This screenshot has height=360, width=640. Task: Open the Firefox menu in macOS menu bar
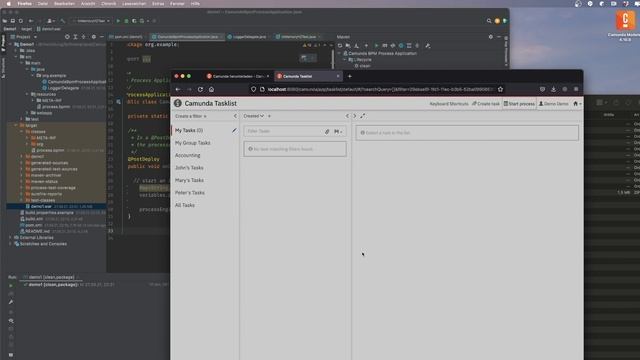pyautogui.click(x=24, y=4)
